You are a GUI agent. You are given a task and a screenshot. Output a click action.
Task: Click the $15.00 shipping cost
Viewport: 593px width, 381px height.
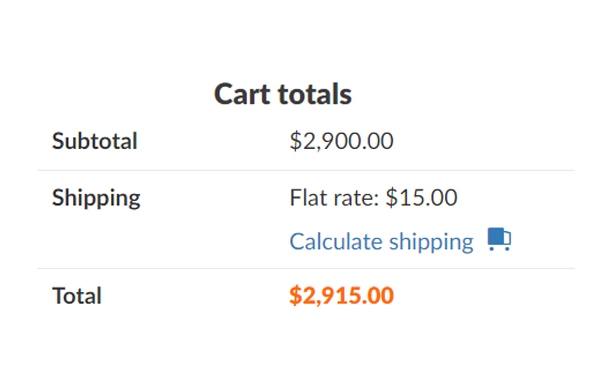(x=421, y=197)
